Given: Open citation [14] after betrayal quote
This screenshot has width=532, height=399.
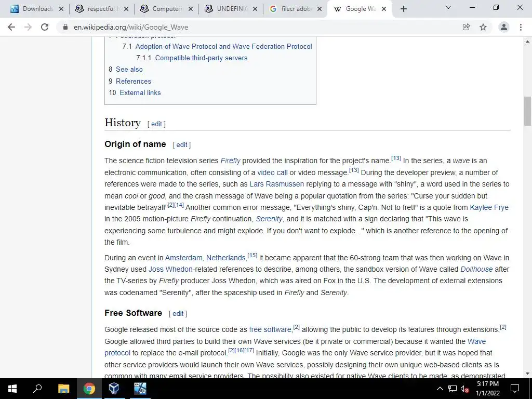Looking at the screenshot, I should coord(179,205).
